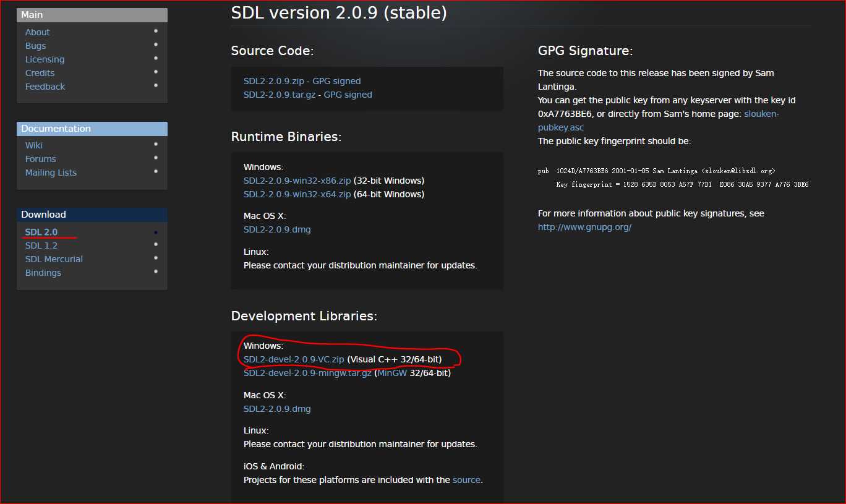
Task: Open GPG signed link for the tar.gz source
Action: [348, 95]
